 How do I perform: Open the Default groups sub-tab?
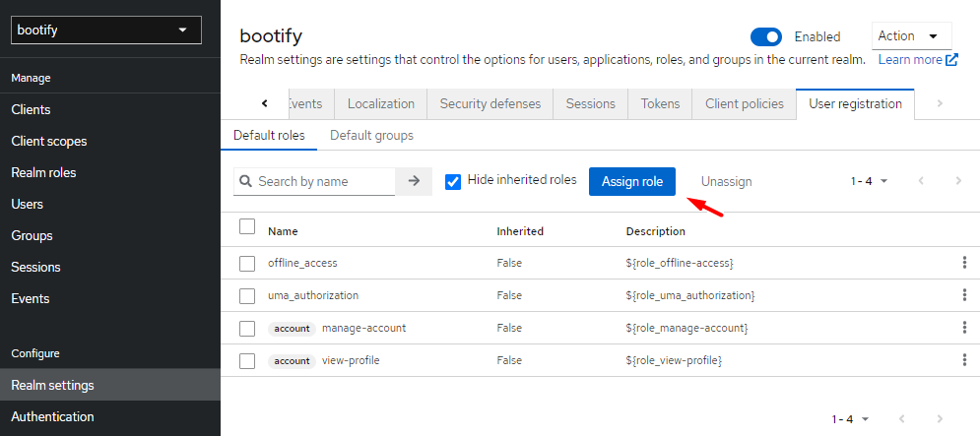point(371,135)
